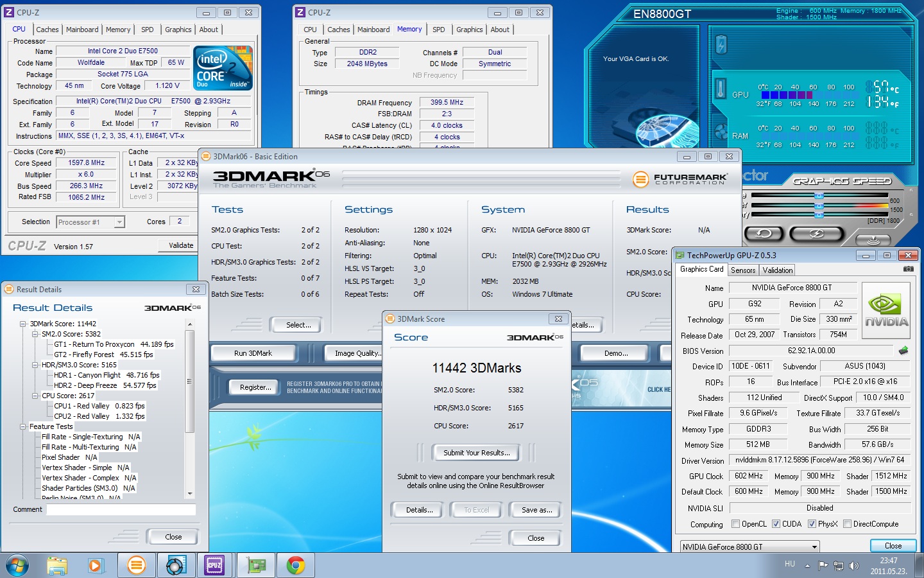This screenshot has width=924, height=578.
Task: Click the GPU-Z graphics card taskbar icon
Action: click(257, 566)
